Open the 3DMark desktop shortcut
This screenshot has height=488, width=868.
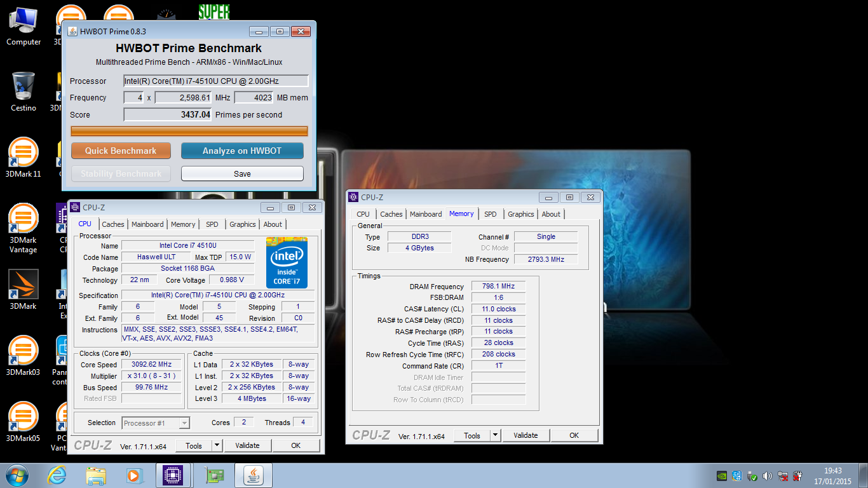[24, 290]
